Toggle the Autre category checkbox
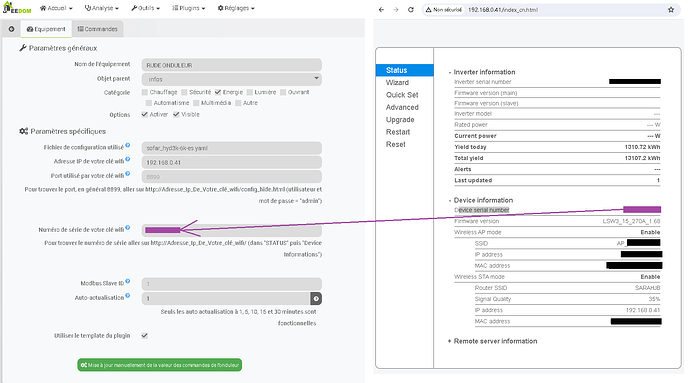The height and width of the screenshot is (383, 690). (238, 103)
